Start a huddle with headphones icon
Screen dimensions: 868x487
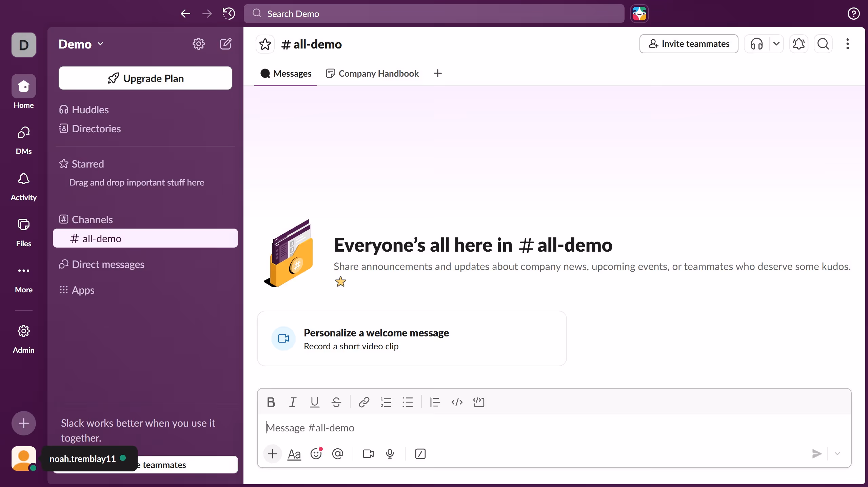757,44
